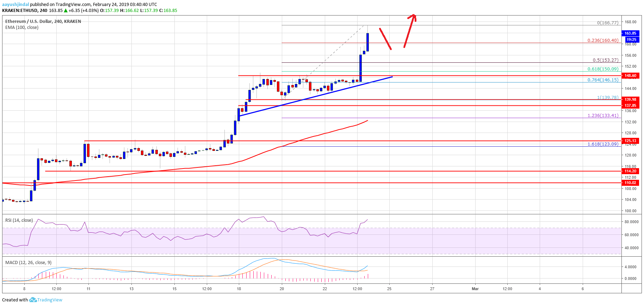Click the tall blue candle at the chart high
Screen dimensions: 644x306
click(x=367, y=42)
